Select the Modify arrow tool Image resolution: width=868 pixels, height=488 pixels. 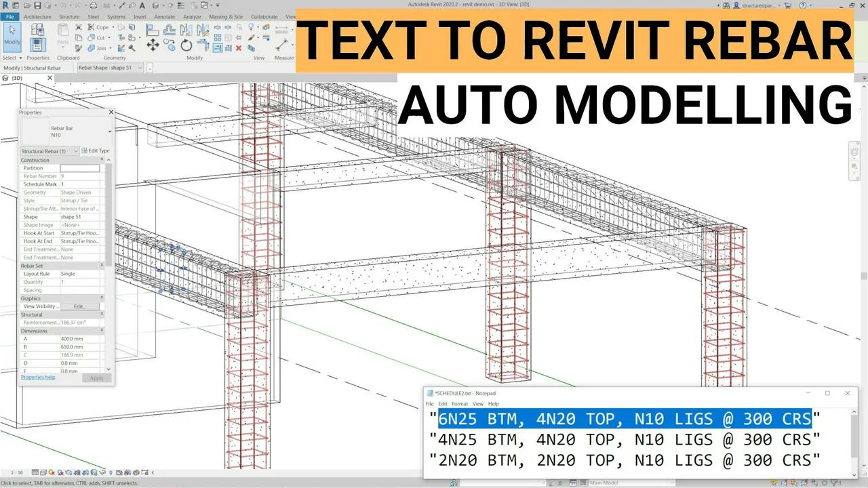click(12, 35)
